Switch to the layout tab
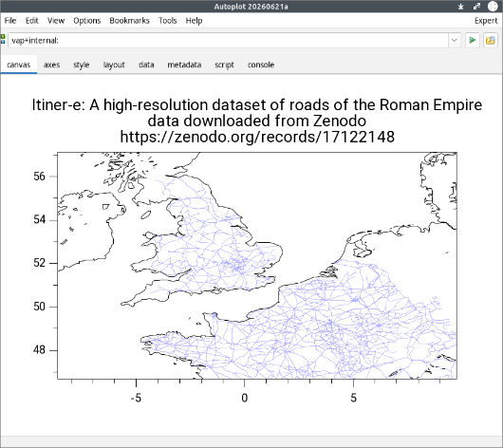503x448 pixels. pyautogui.click(x=114, y=65)
